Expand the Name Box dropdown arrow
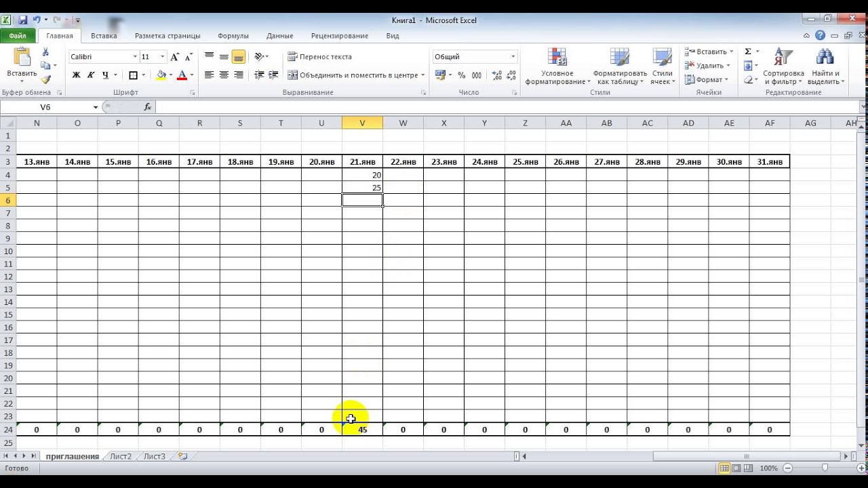The width and height of the screenshot is (868, 488). pos(96,107)
